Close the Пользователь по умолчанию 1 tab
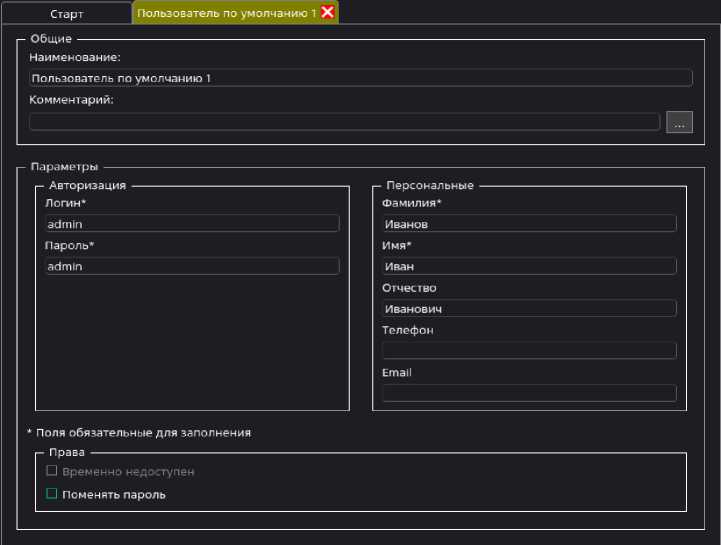Viewport: 721px width, 545px height. [327, 13]
